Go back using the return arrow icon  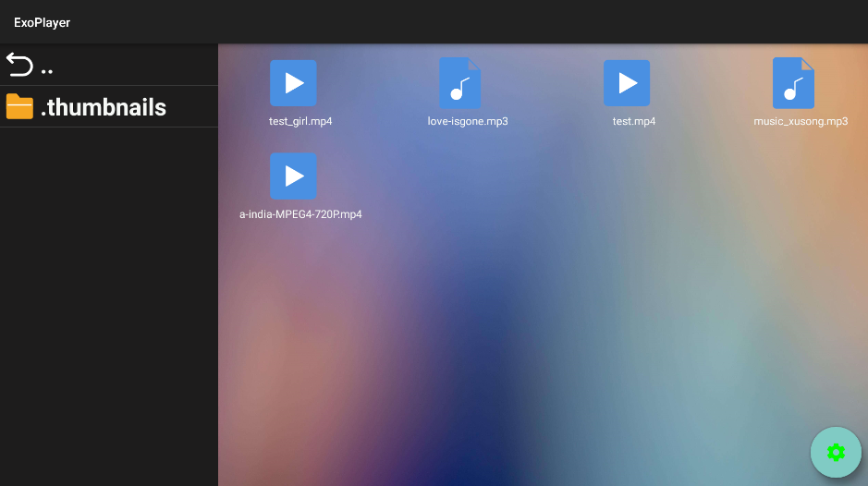pyautogui.click(x=19, y=64)
